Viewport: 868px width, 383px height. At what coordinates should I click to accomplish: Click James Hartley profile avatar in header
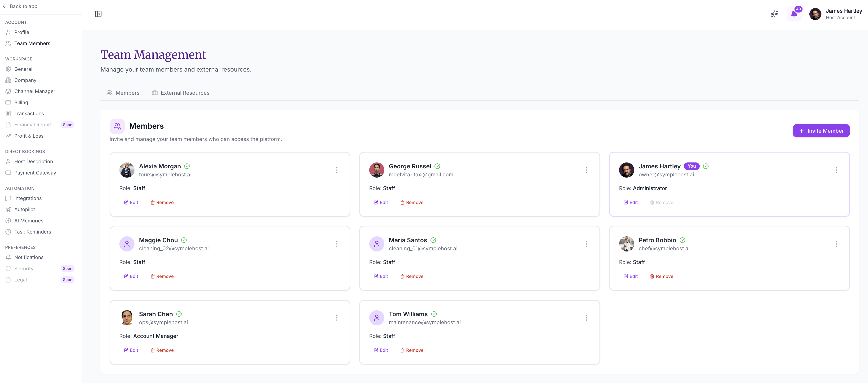point(815,14)
